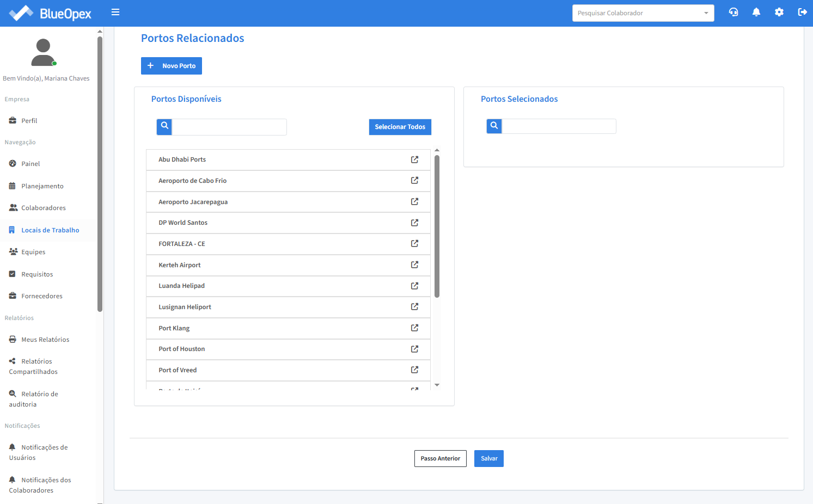Open the headset support icon
The width and height of the screenshot is (813, 504).
pos(733,12)
